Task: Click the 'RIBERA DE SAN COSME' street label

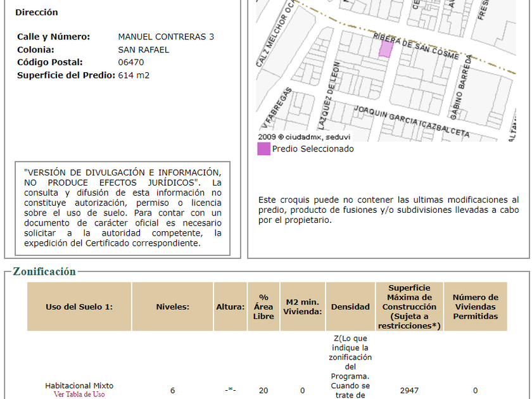Action: 416,46
